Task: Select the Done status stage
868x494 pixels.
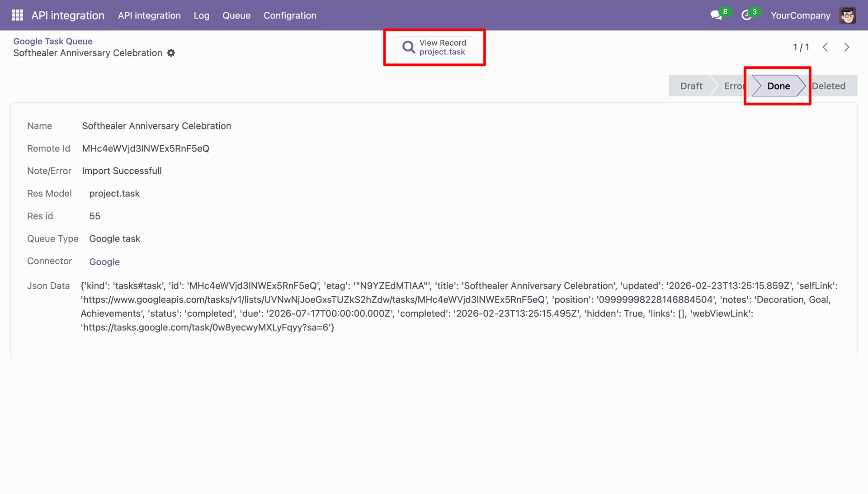Action: click(778, 86)
